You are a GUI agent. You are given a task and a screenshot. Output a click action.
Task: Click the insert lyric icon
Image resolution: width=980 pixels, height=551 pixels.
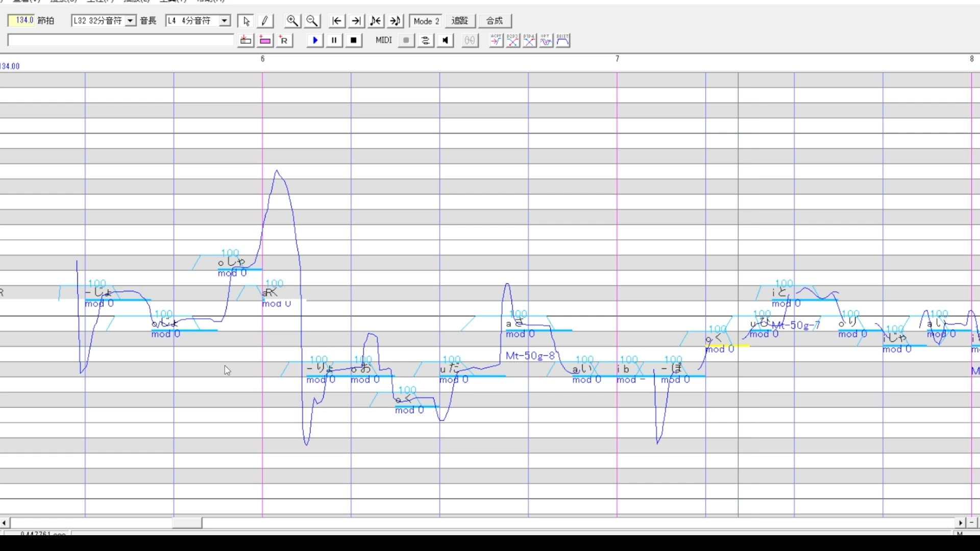(x=246, y=40)
